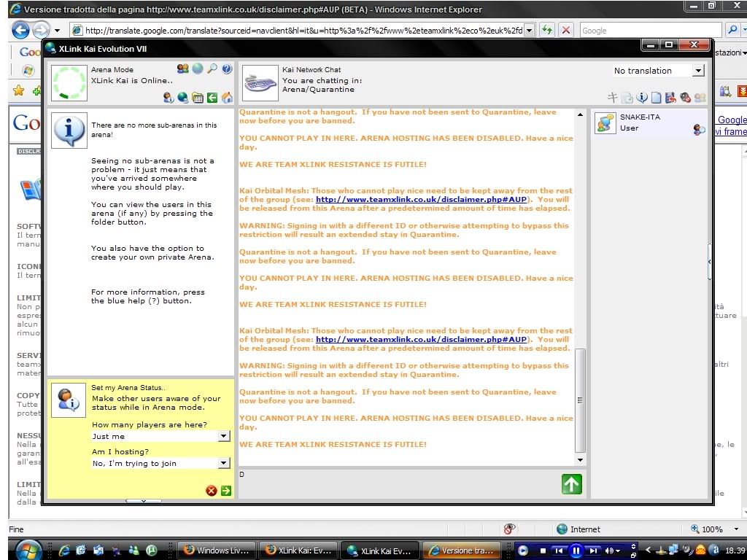The height and width of the screenshot is (560, 747).
Task: Switch to Windows Live taskbar window
Action: point(216,551)
